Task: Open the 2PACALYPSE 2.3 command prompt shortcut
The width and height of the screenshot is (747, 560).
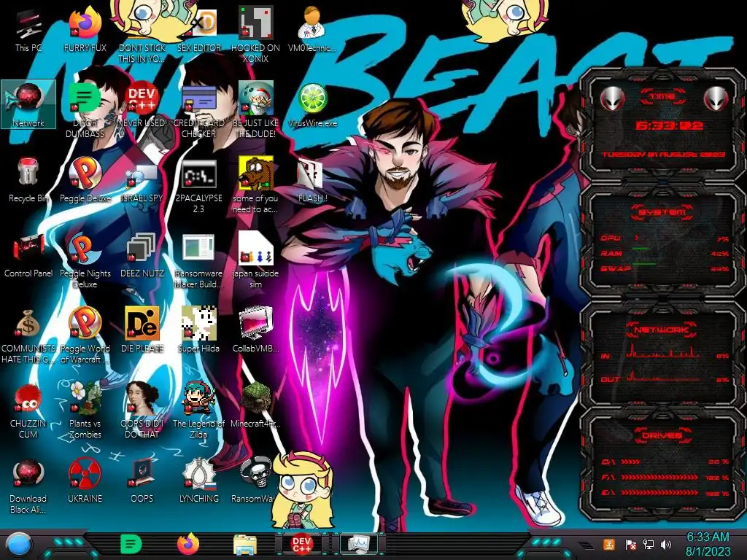Action: (x=199, y=186)
